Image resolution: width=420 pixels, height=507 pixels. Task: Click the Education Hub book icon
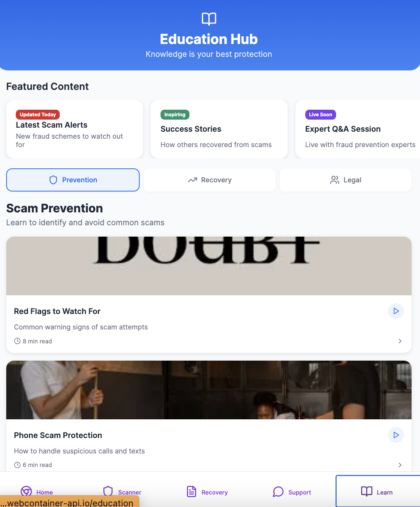pyautogui.click(x=209, y=19)
